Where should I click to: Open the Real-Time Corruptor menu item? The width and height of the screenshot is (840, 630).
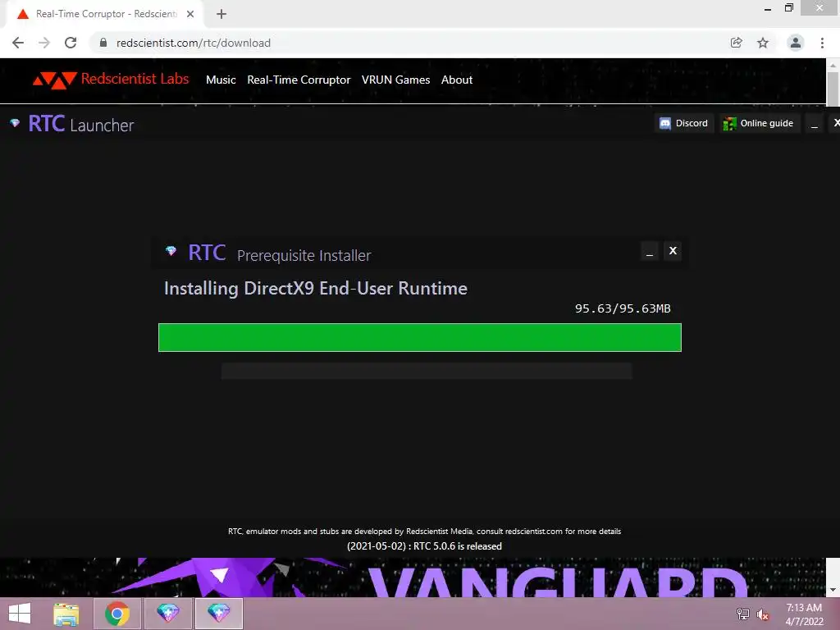(299, 80)
